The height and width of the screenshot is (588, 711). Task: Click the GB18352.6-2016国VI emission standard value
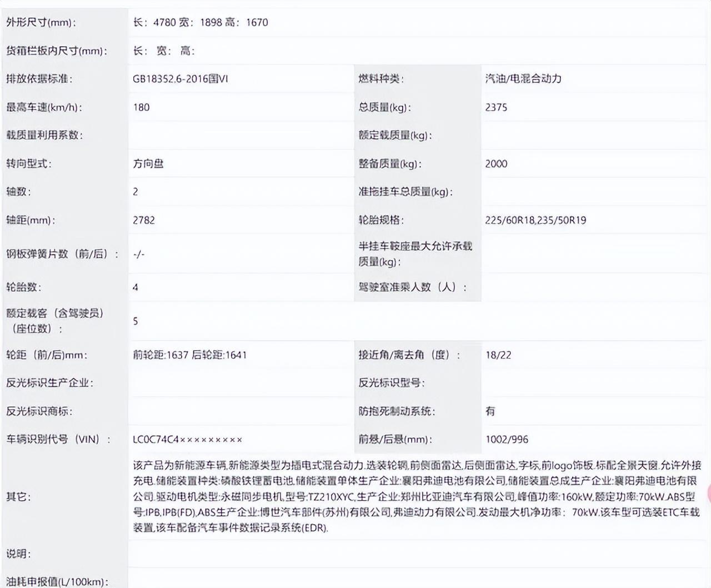pos(181,79)
